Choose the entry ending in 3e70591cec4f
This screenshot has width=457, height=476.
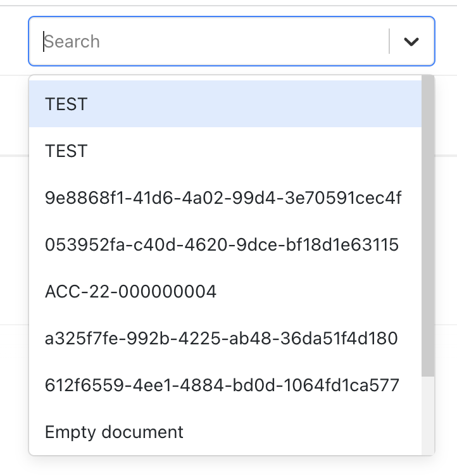click(x=223, y=198)
